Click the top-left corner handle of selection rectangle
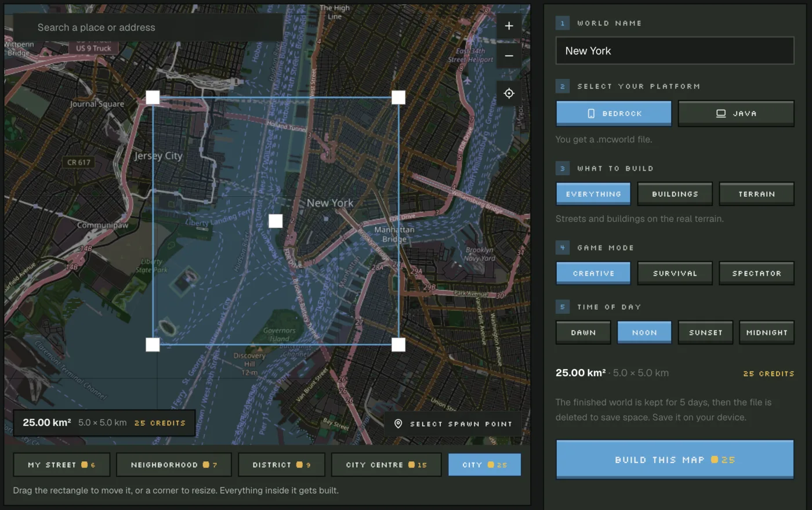Screen dimensions: 812x510 tap(153, 97)
